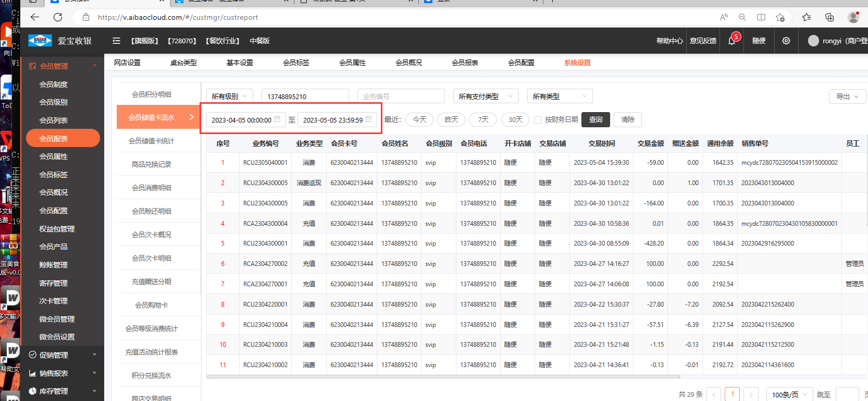Screen dimensions: 868x401
Task: Expand the 促销管理 sidebar section
Action: 63,355
